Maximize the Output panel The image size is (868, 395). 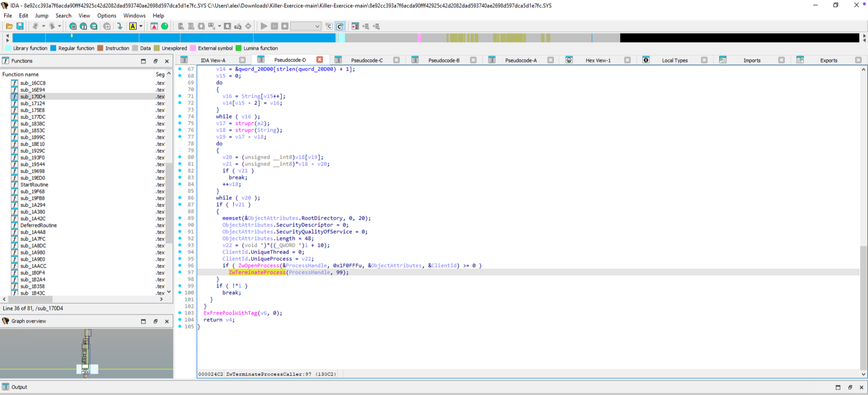pyautogui.click(x=838, y=387)
